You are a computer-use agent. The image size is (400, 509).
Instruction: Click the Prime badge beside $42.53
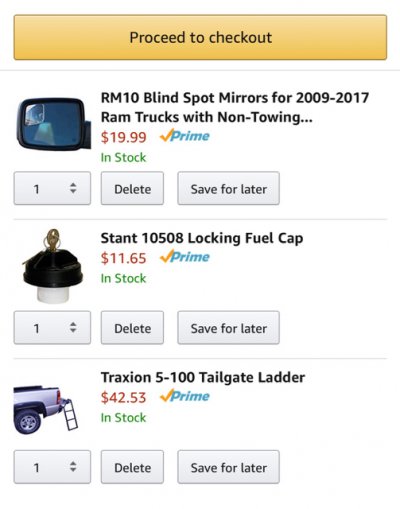coord(185,396)
